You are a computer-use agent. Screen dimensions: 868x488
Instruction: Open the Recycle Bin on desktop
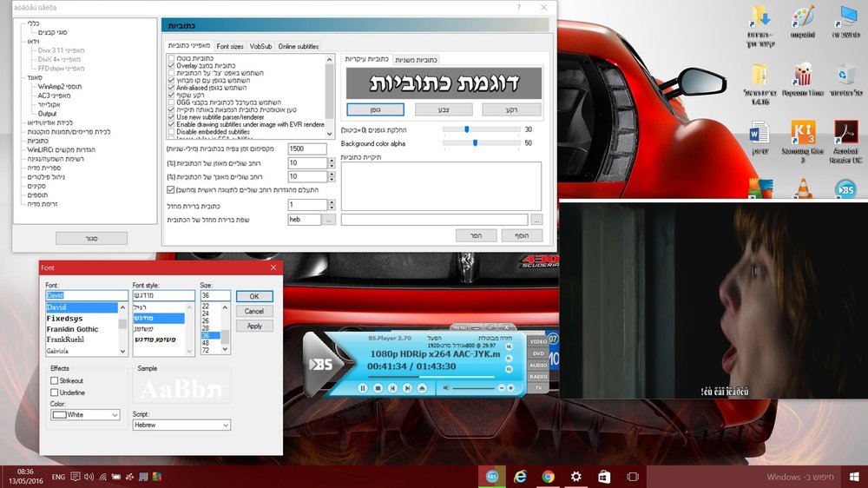(x=845, y=79)
